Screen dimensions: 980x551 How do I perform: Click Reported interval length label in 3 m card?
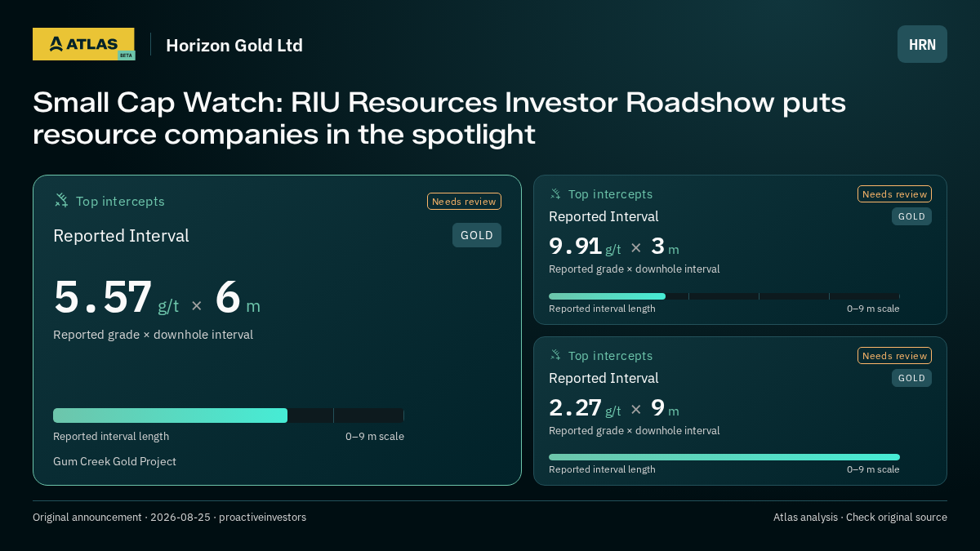click(602, 309)
